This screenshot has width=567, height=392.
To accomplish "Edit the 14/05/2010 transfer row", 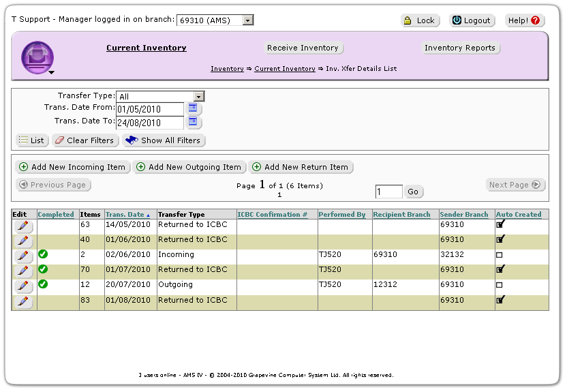I will pos(23,226).
